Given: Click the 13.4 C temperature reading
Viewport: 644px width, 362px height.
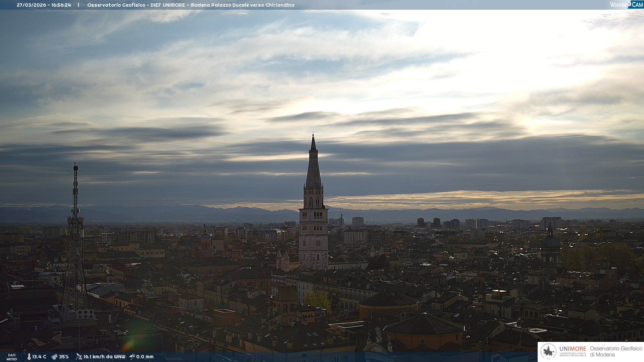Looking at the screenshot, I should click(x=39, y=357).
